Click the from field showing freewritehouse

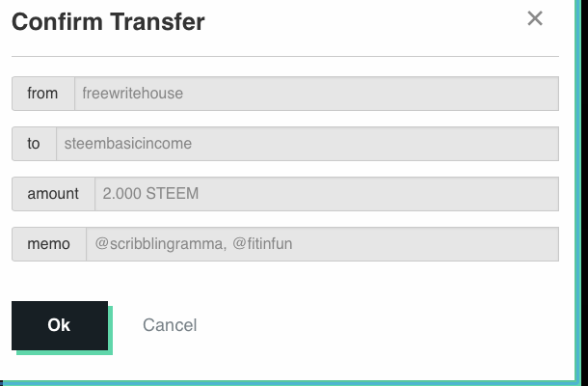click(x=316, y=94)
